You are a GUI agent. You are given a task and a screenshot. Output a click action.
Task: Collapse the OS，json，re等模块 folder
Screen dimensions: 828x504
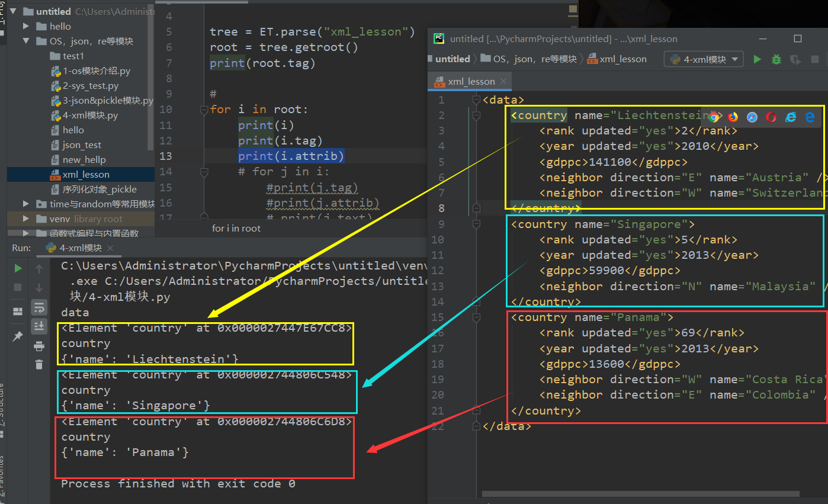coord(26,41)
